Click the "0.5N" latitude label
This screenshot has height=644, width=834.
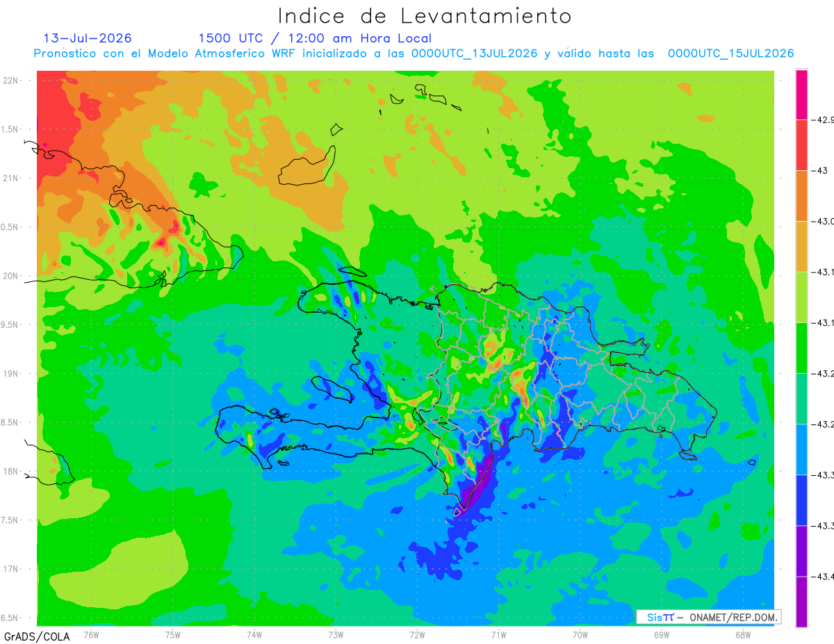pos(9,227)
